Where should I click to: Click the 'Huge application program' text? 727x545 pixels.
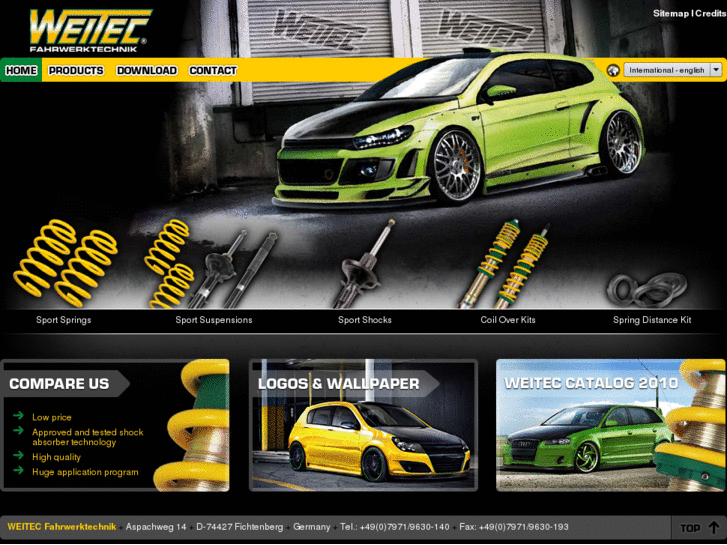pyautogui.click(x=85, y=472)
